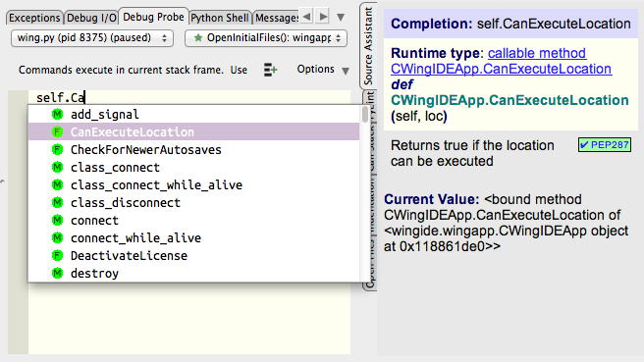Switch to the Python Shell tab
Screen dimensions: 644x362
pos(220,18)
